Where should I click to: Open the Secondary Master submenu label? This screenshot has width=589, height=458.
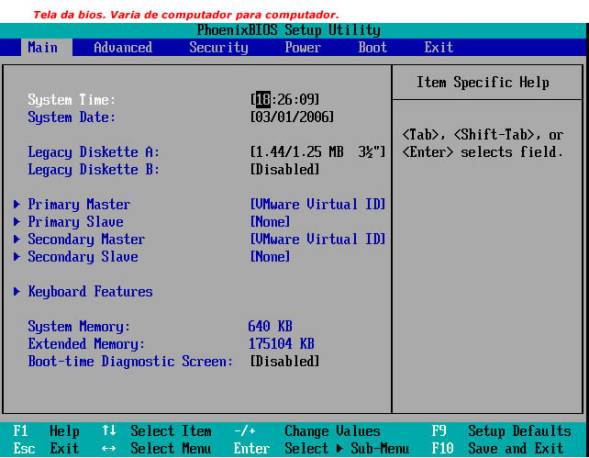point(86,239)
